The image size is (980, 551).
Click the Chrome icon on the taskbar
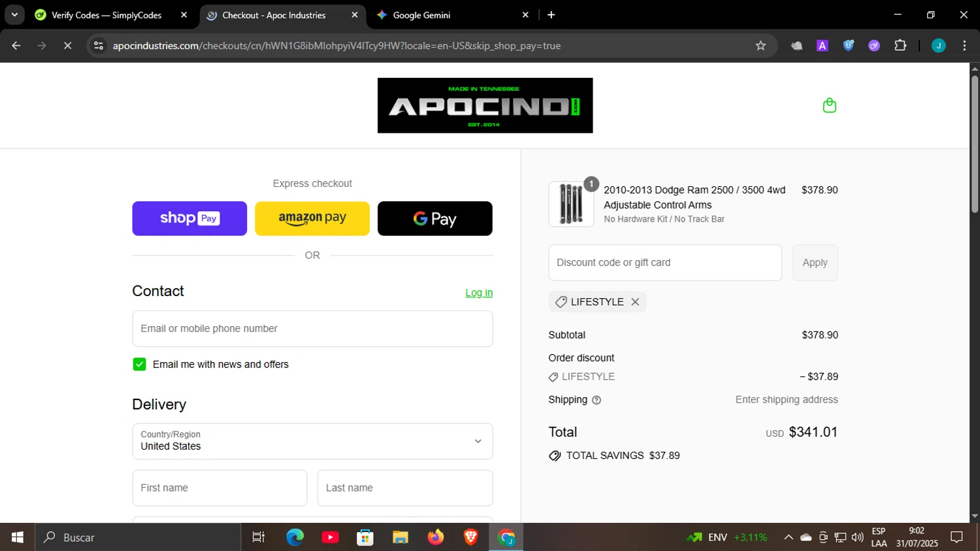click(x=506, y=537)
